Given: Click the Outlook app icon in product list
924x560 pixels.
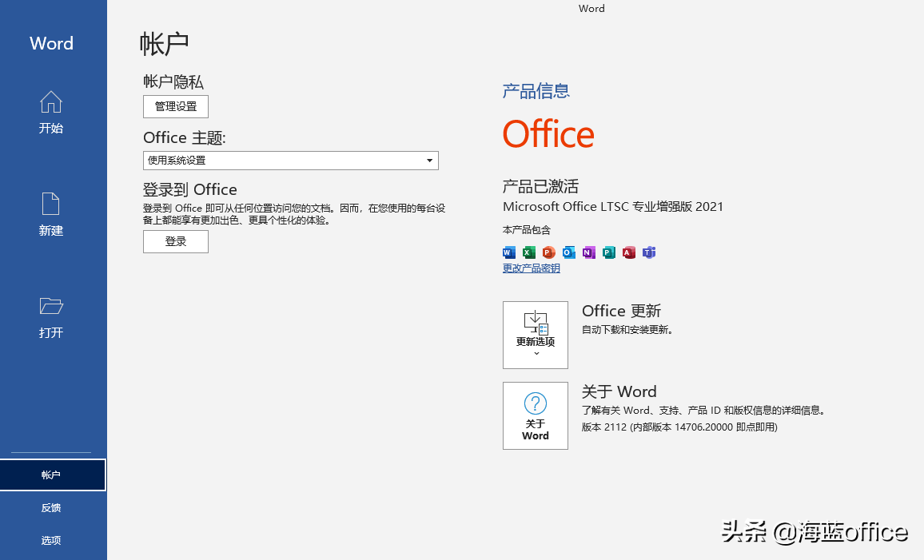Looking at the screenshot, I should tap(568, 252).
